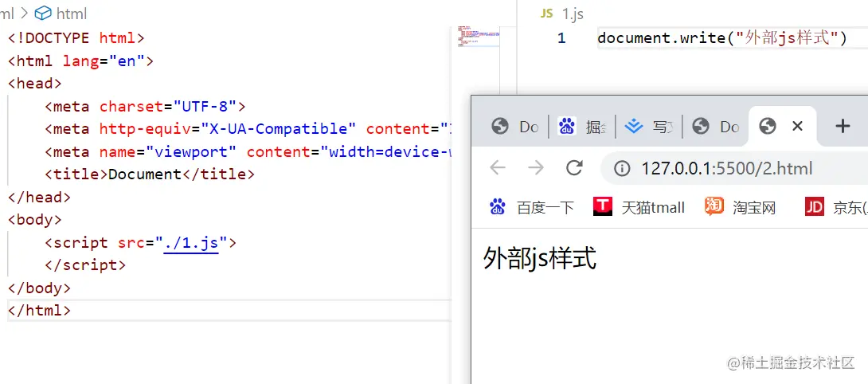
Task: Click line number 1 in 1.js editor
Action: [561, 38]
